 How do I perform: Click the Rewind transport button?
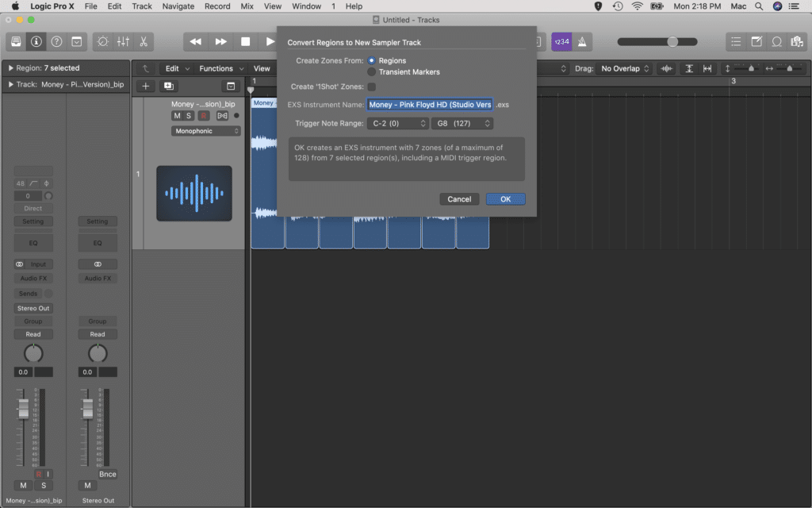[x=196, y=41]
